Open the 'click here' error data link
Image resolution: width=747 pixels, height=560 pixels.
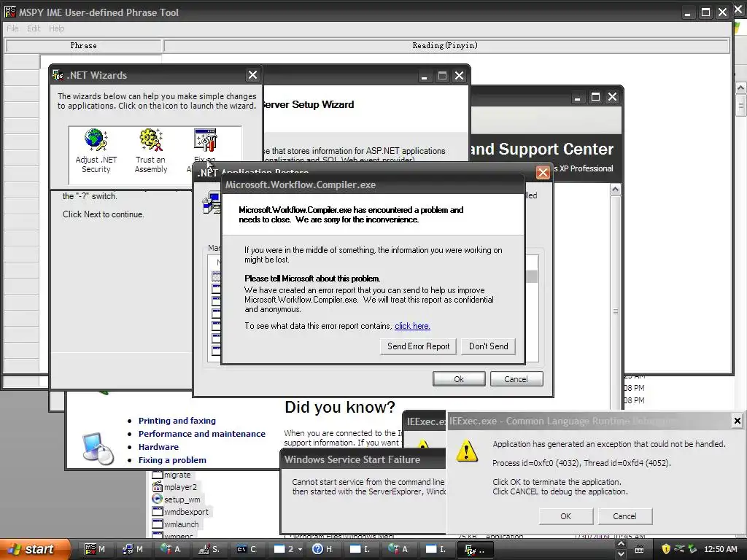(x=412, y=326)
